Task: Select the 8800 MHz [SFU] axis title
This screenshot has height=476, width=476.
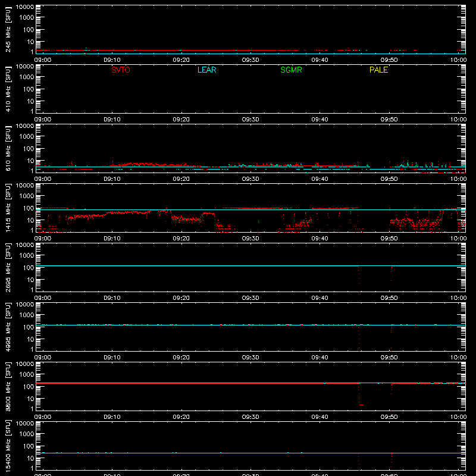Action: pos(8,386)
